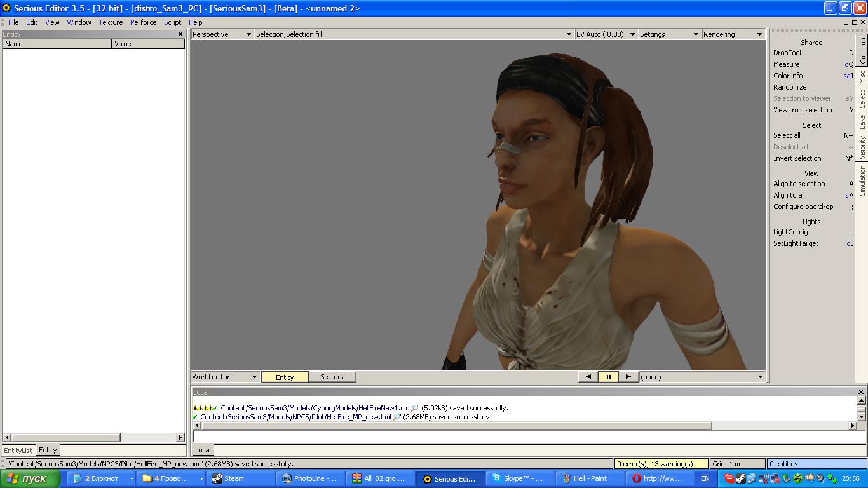The width and height of the screenshot is (868, 488).
Task: Toggle the Sectors editing mode button
Action: [x=332, y=377]
